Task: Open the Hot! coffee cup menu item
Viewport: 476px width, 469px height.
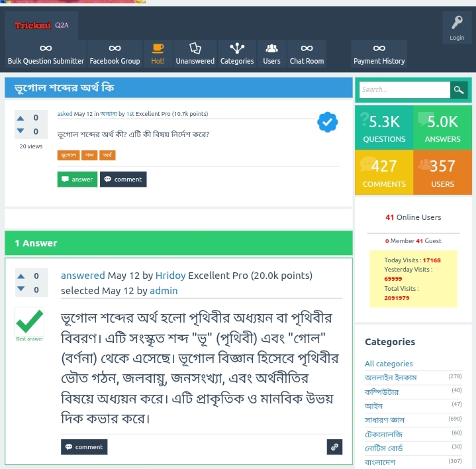Action: pos(158,54)
